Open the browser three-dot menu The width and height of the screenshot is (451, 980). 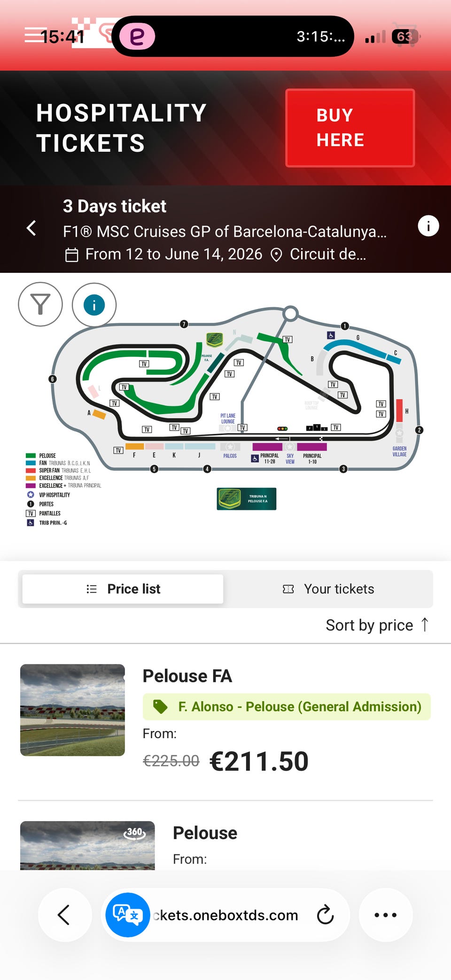pos(386,915)
